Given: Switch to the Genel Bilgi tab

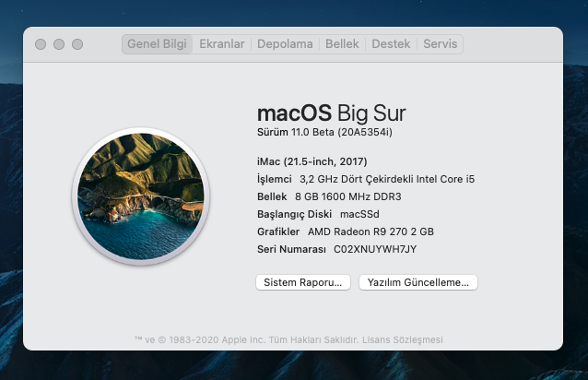Looking at the screenshot, I should (x=157, y=44).
